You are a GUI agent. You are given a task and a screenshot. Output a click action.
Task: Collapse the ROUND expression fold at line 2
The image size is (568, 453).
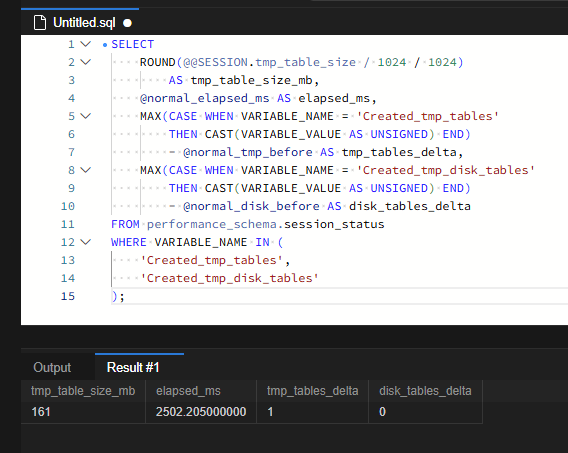click(85, 62)
